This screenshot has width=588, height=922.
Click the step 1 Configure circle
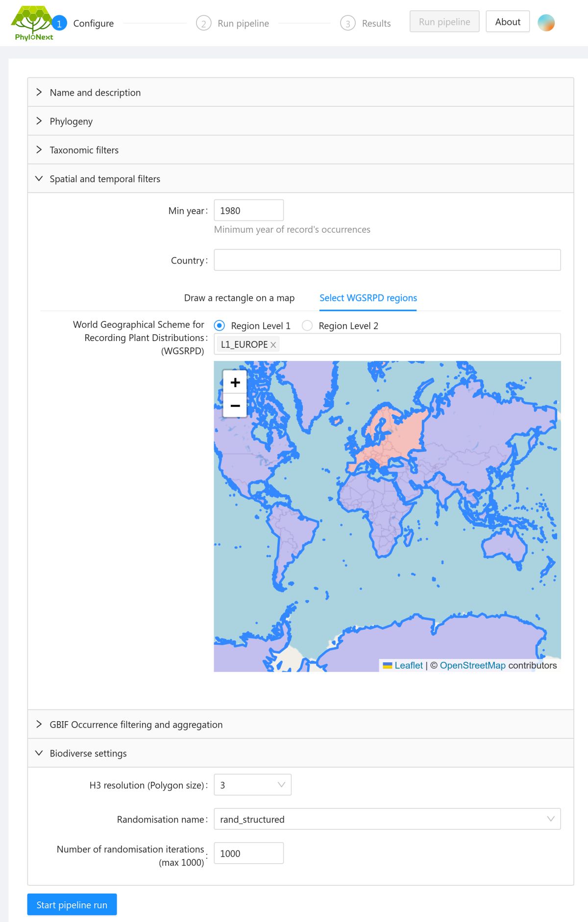[59, 23]
